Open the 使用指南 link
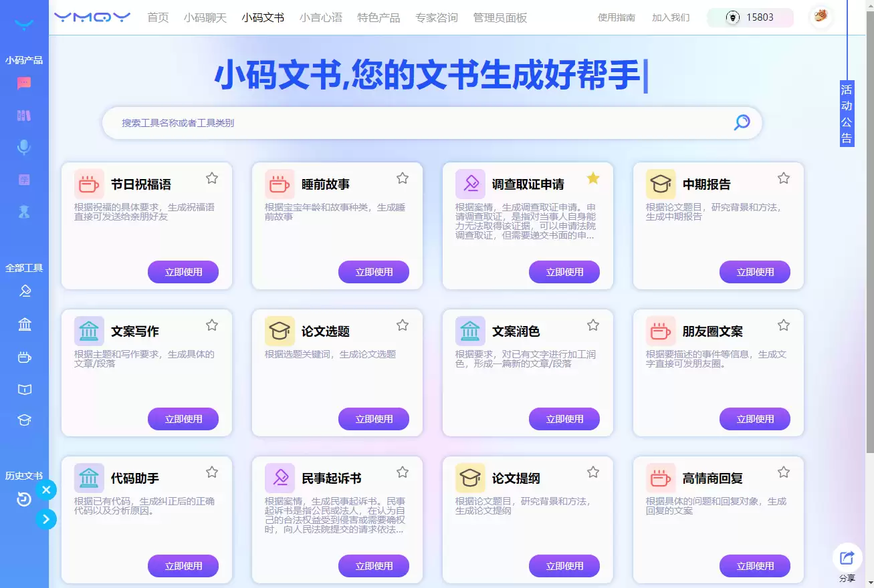874x588 pixels. coord(617,17)
